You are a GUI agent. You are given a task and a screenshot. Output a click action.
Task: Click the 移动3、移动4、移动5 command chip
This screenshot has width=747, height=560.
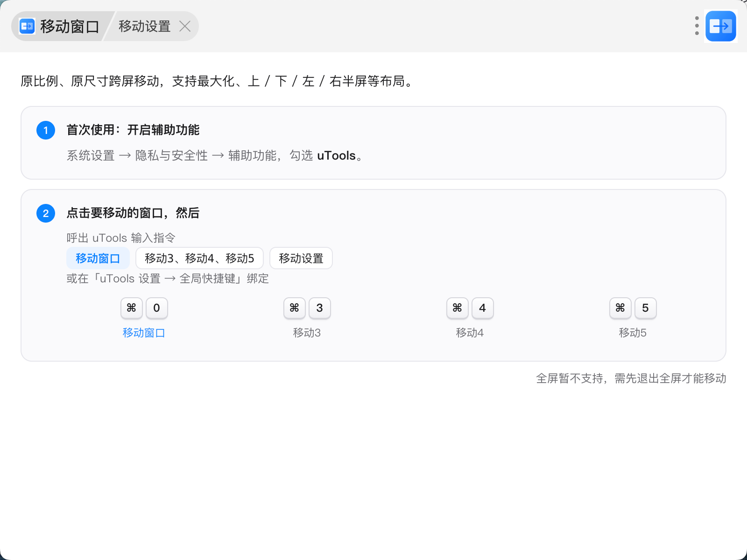pos(199,258)
